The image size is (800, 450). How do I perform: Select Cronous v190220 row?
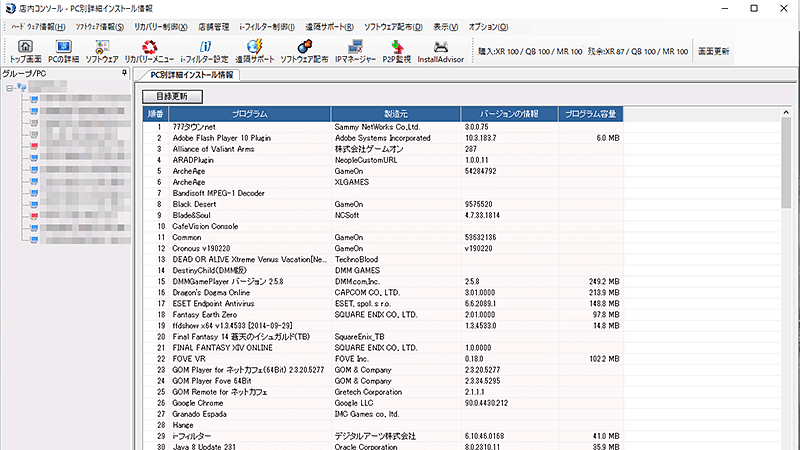point(383,248)
